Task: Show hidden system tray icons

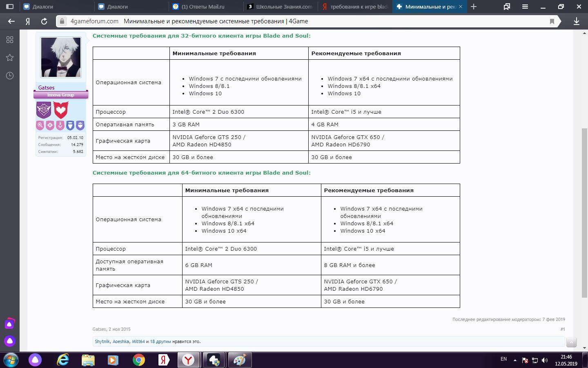Action: pyautogui.click(x=515, y=360)
